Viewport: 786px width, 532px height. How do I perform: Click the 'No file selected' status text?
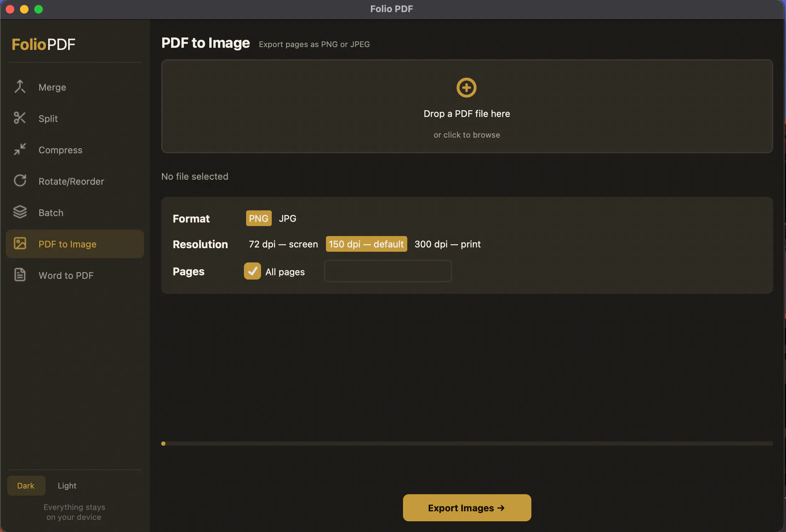click(195, 177)
